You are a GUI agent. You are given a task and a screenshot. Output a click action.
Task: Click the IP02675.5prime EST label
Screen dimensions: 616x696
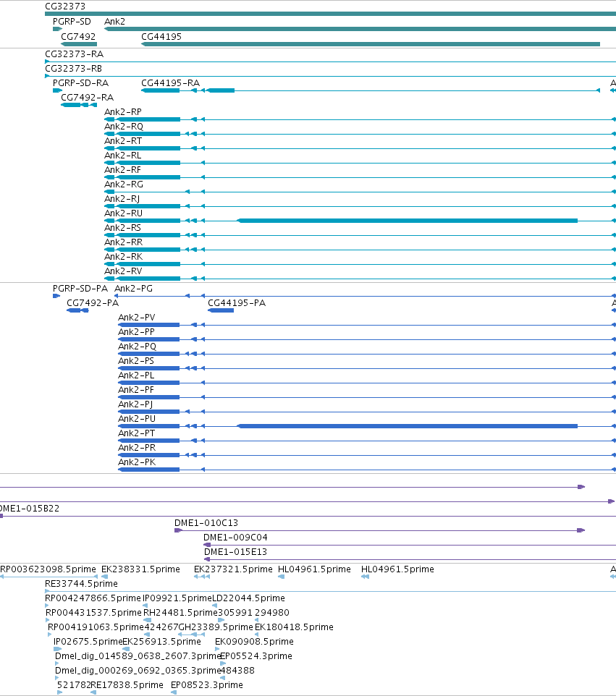(88, 642)
